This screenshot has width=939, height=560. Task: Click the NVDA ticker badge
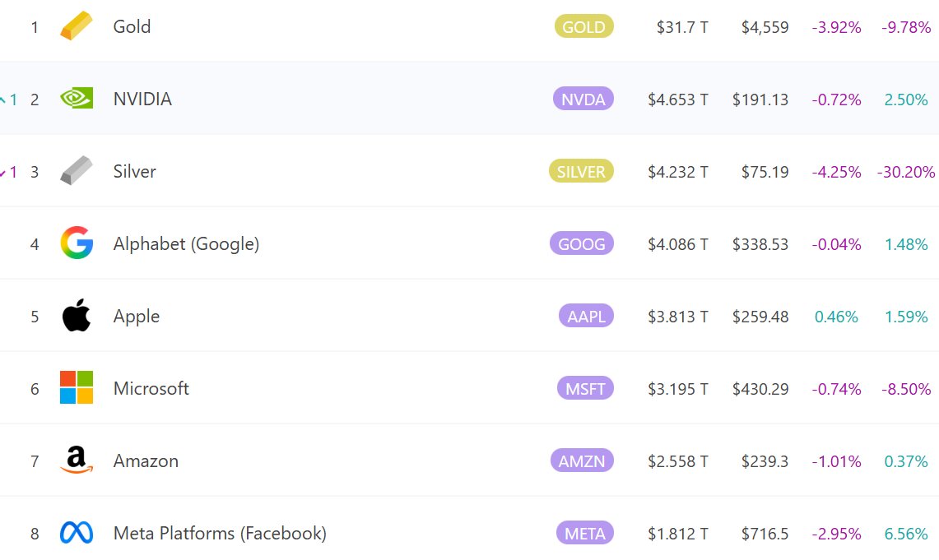pos(583,100)
